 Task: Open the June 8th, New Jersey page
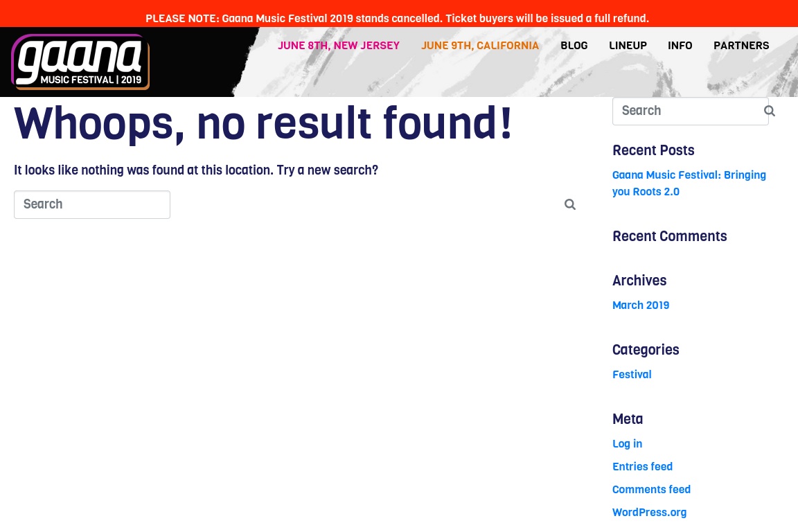tap(339, 45)
